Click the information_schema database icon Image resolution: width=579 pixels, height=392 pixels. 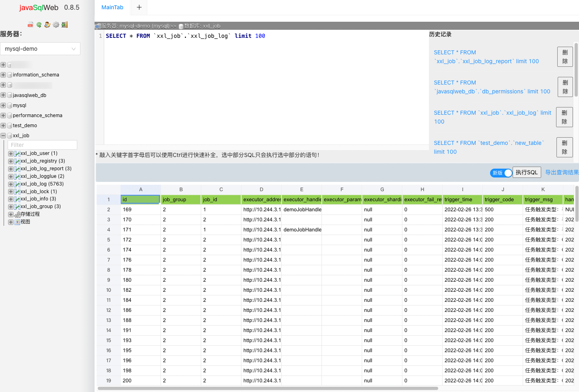tap(10, 75)
